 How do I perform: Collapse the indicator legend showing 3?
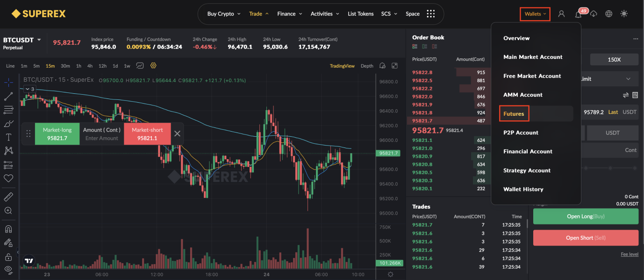pos(30,89)
